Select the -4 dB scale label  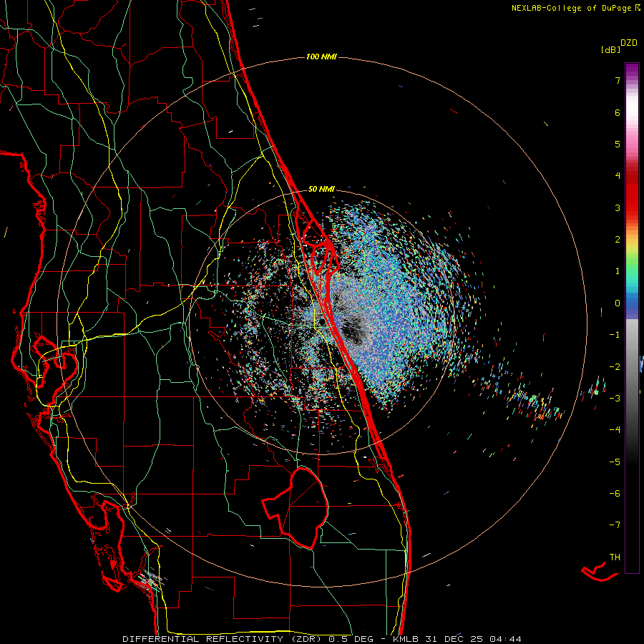coord(615,430)
